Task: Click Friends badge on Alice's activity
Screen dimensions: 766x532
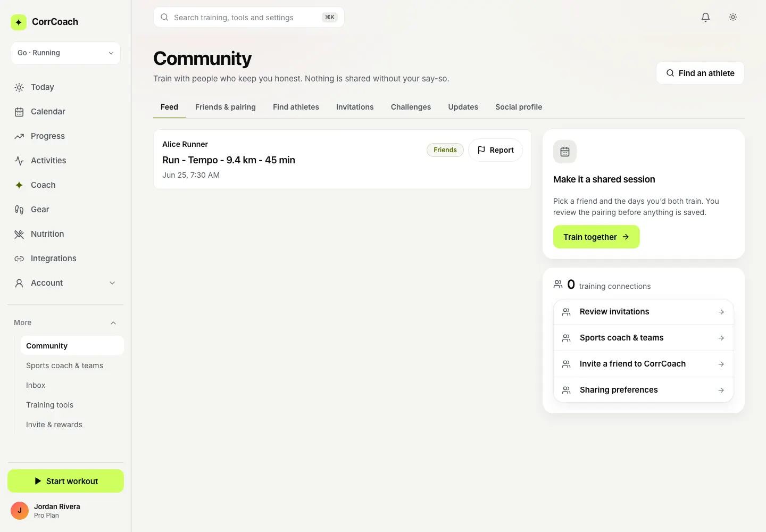Action: (x=445, y=150)
